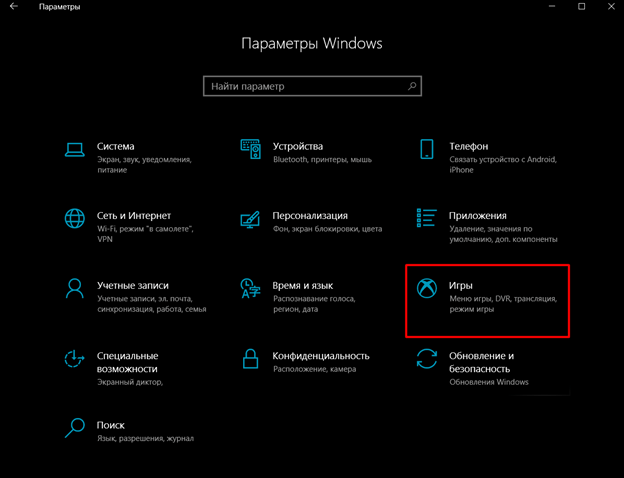Open Учетные записи heading
Viewport: 624px width, 478px height.
[133, 285]
